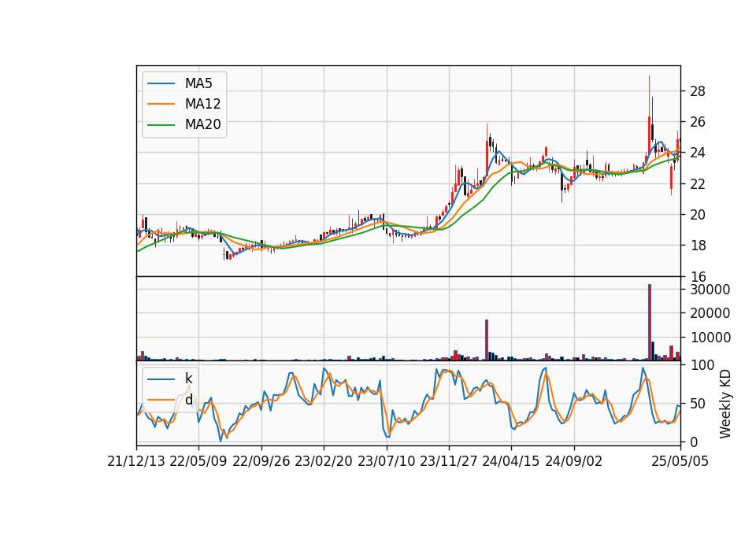Click the 24/09/02 date tick label
This screenshot has width=756, height=543.
(574, 462)
